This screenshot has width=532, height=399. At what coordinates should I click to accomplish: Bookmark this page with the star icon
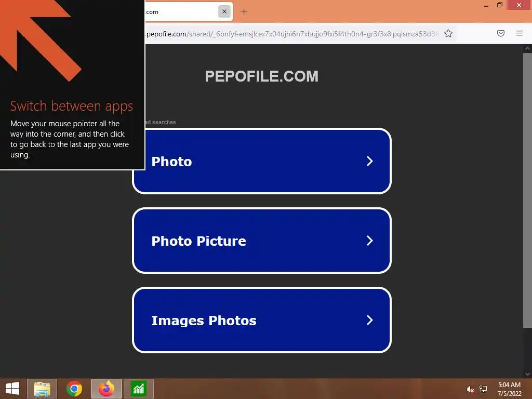[448, 33]
